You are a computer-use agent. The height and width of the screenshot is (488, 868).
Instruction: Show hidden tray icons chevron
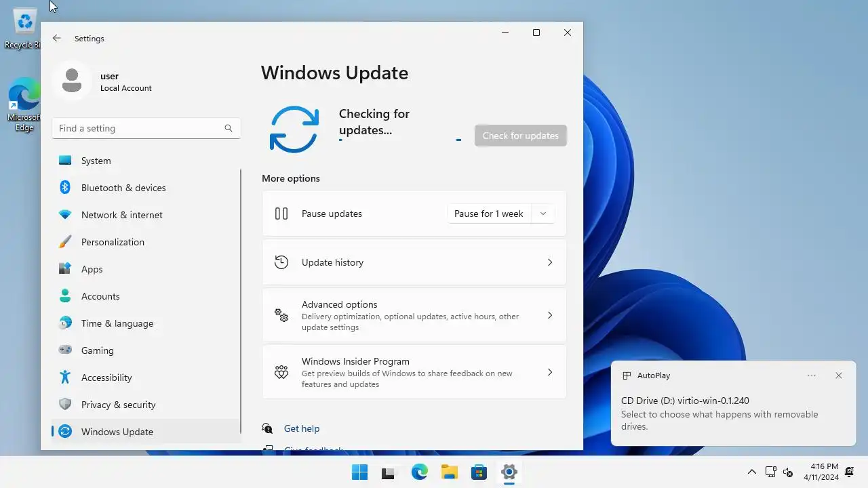coord(751,472)
